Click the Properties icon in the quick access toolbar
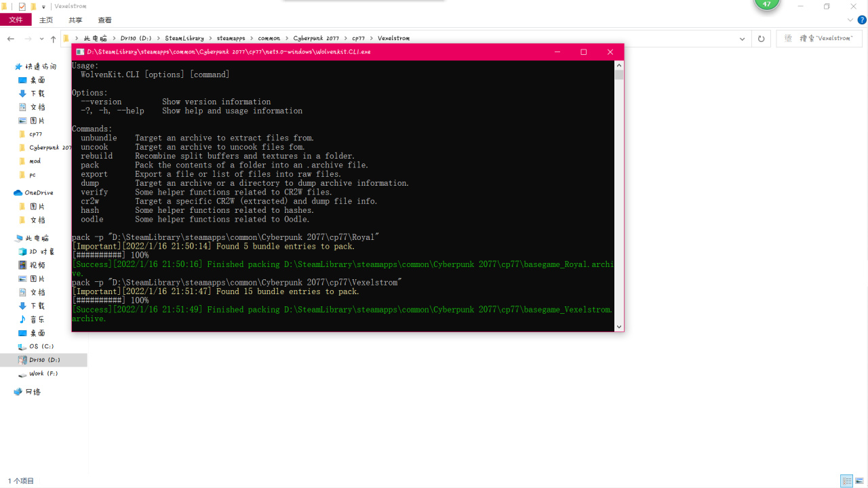868x488 pixels. (x=22, y=6)
